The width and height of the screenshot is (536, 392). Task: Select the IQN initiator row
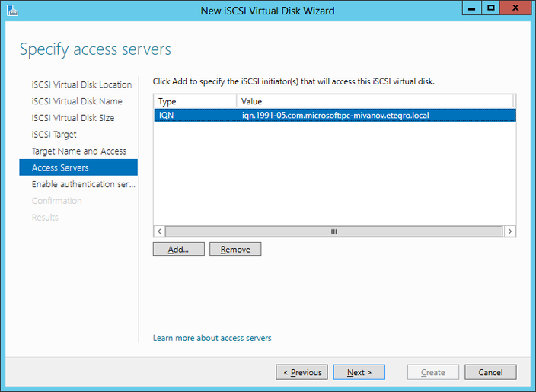[x=333, y=115]
